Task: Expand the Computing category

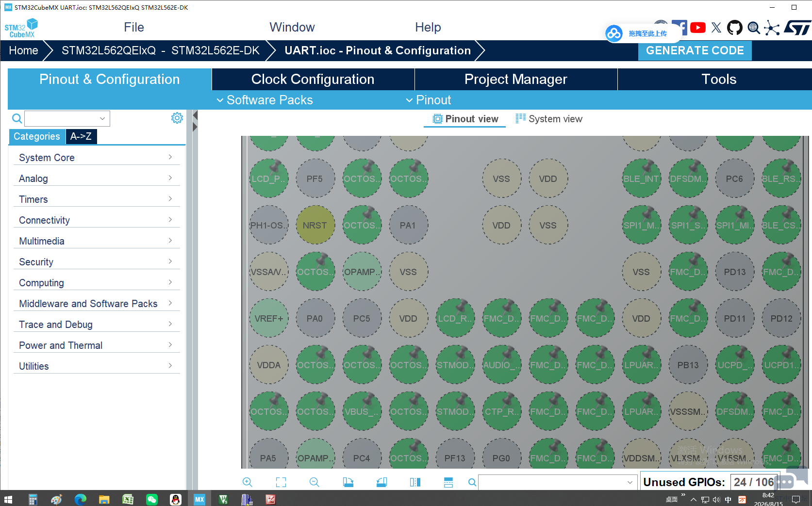Action: click(97, 283)
